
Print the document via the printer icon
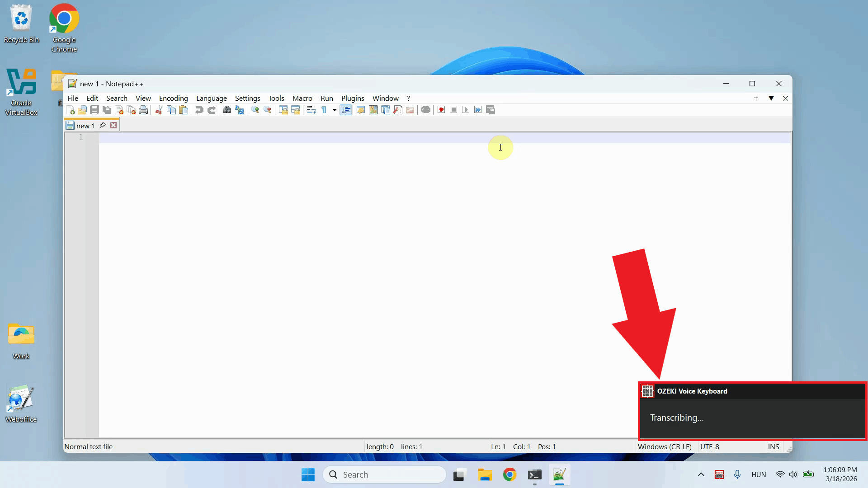(143, 110)
